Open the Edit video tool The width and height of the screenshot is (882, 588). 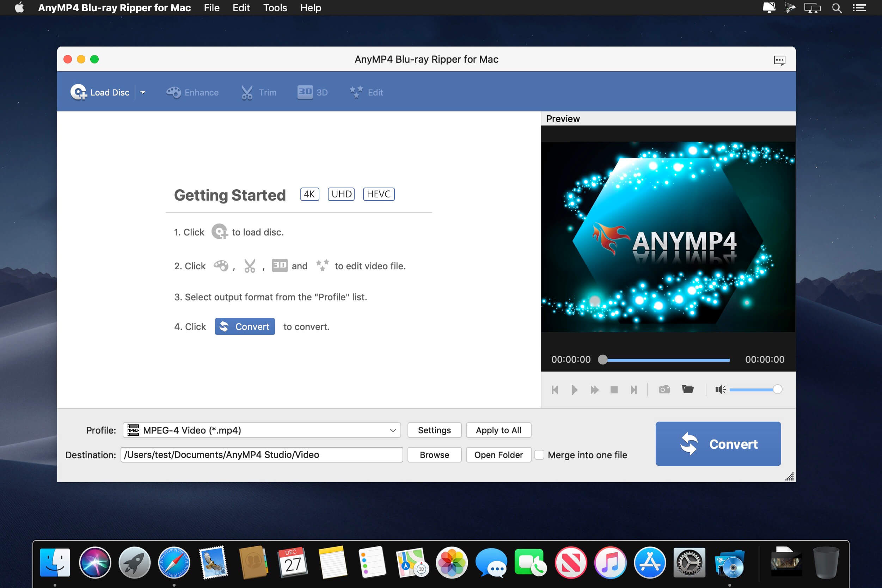(366, 92)
